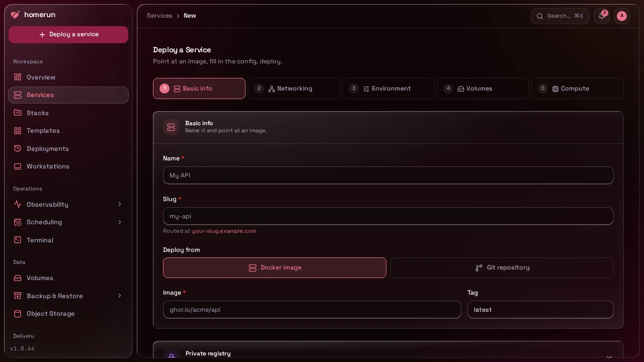Select Docker image as the deploy source
This screenshot has height=362, width=644.
(x=275, y=268)
